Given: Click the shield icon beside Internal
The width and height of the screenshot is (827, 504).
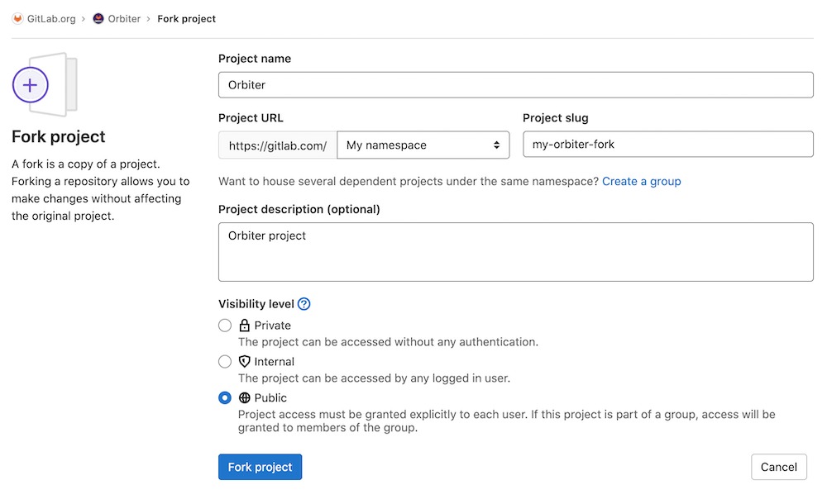Looking at the screenshot, I should [x=244, y=361].
